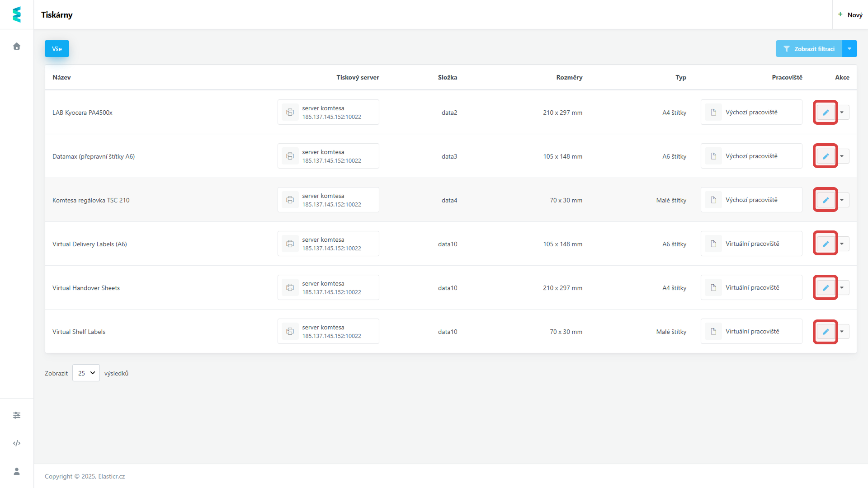
Task: Expand arrow beside Zobrazit filtraci button
Action: point(849,49)
